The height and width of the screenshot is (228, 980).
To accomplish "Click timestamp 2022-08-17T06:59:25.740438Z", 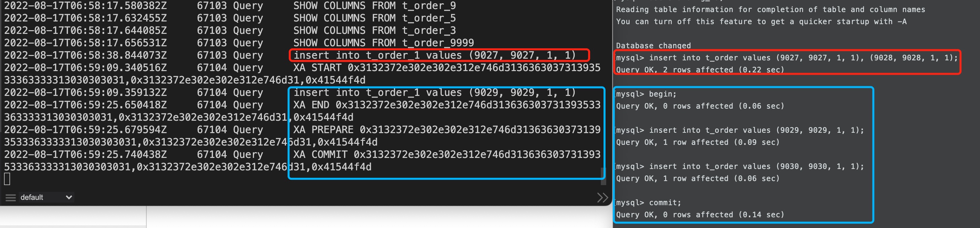I will tap(85, 155).
